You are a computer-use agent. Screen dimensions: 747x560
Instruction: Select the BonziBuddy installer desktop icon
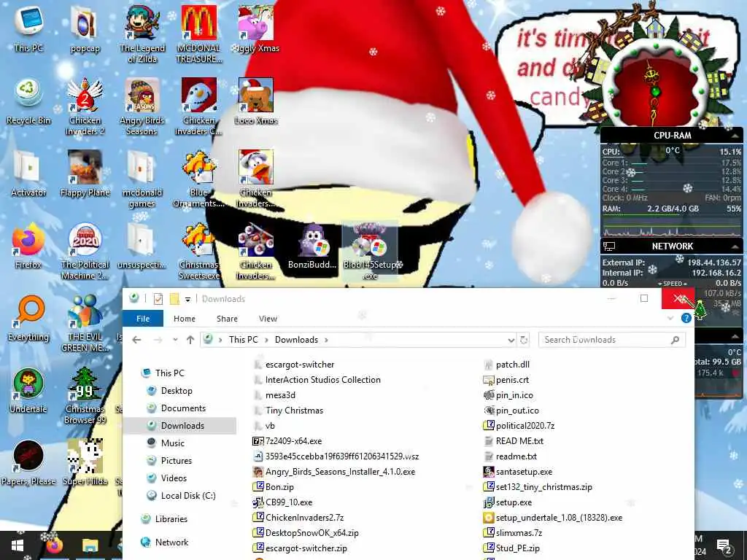pos(312,246)
